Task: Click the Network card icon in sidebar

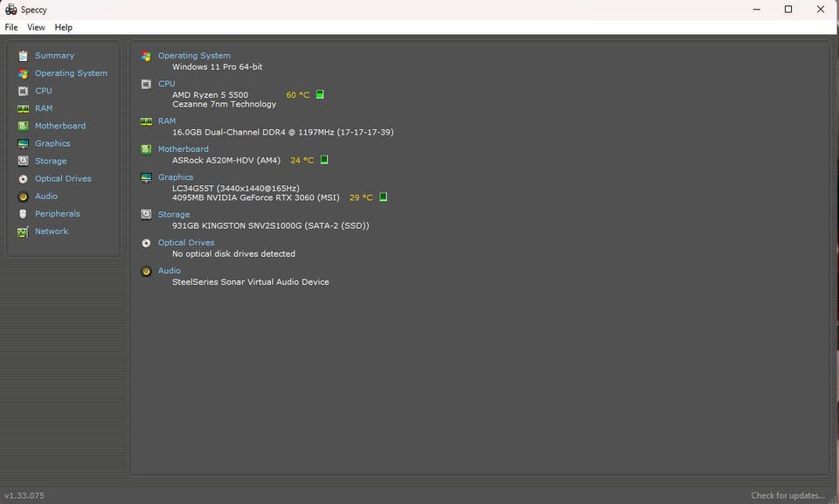Action: click(23, 231)
